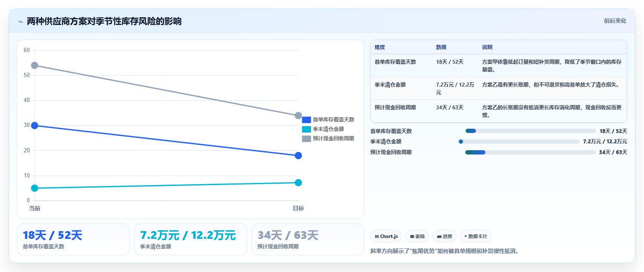Image resolution: width=644 pixels, height=272 pixels.
Task: Click the 维度 column header
Action: tap(380, 47)
